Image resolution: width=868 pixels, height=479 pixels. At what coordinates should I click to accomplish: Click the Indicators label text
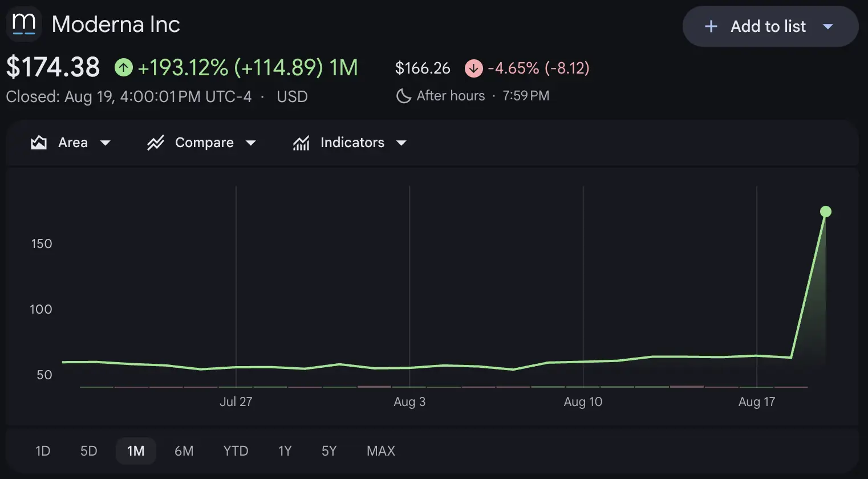(352, 143)
